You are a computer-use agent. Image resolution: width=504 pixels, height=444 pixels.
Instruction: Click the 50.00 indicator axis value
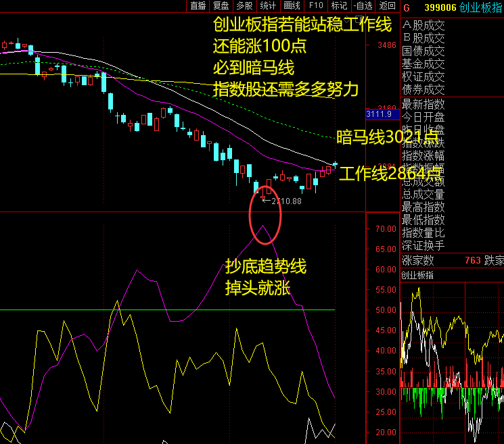[386, 310]
